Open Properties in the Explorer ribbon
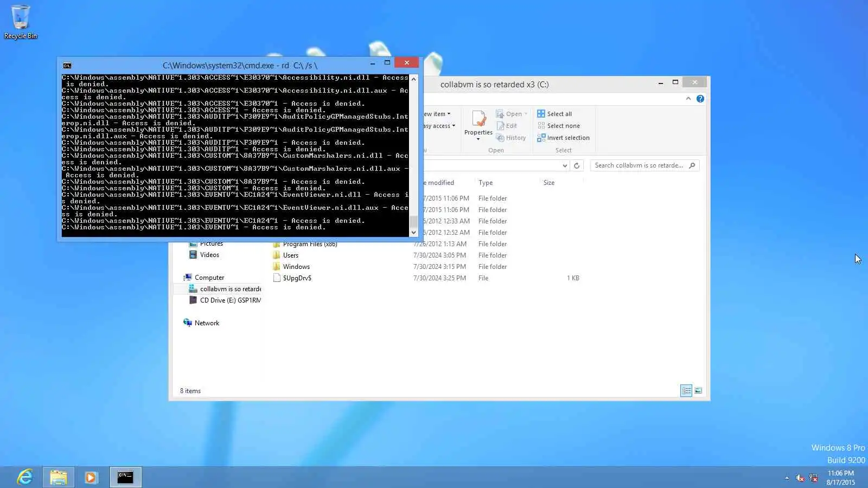Image resolution: width=868 pixels, height=488 pixels. tap(478, 125)
